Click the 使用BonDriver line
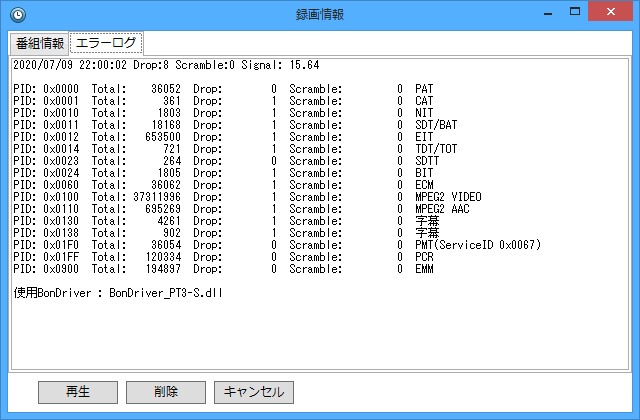 118,293
